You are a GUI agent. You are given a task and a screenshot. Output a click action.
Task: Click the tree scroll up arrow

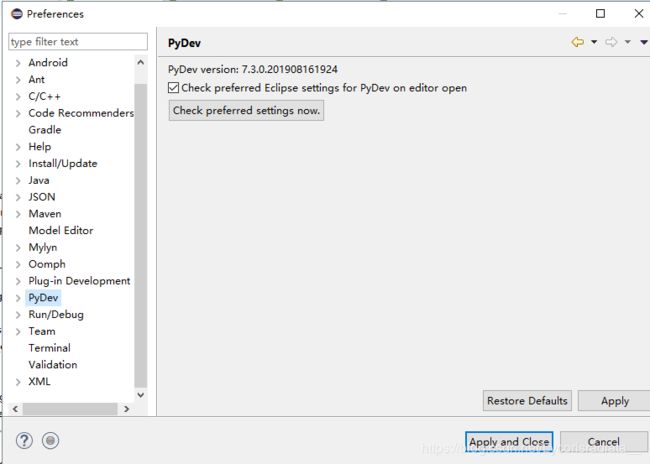[141, 63]
